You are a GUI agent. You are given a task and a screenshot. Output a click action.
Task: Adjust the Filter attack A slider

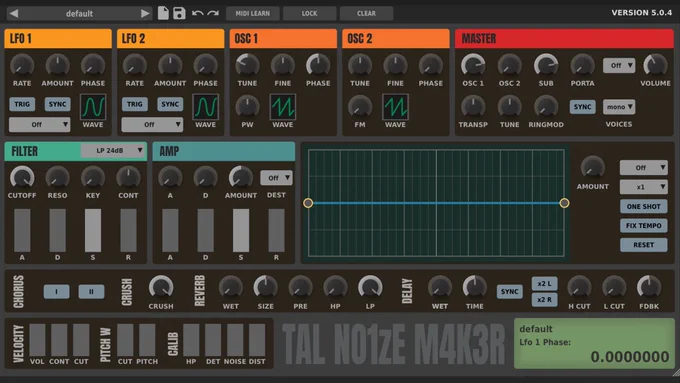coord(22,230)
